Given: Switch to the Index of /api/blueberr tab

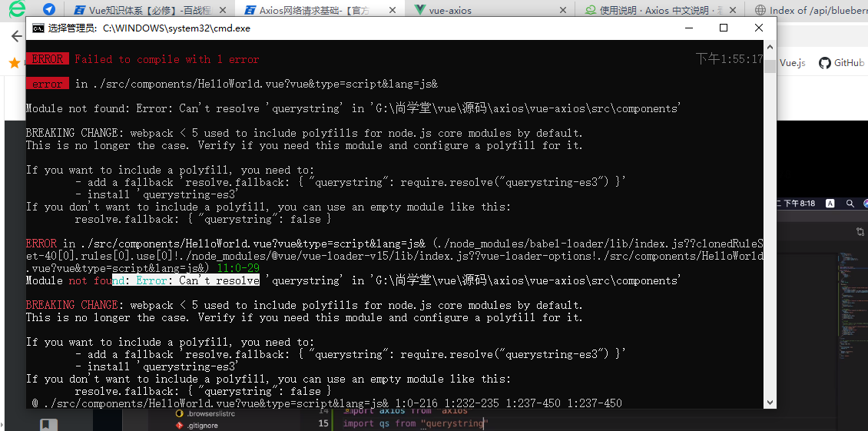Looking at the screenshot, I should pos(808,10).
